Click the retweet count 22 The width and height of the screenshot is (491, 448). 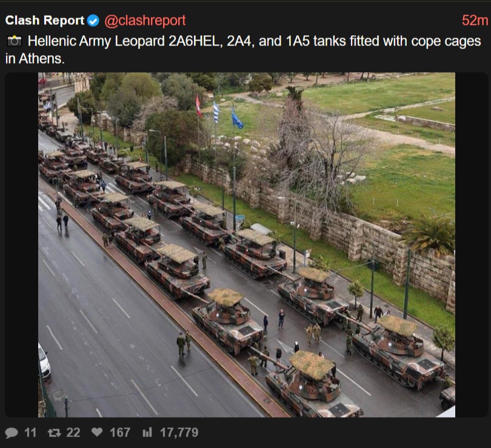click(73, 433)
